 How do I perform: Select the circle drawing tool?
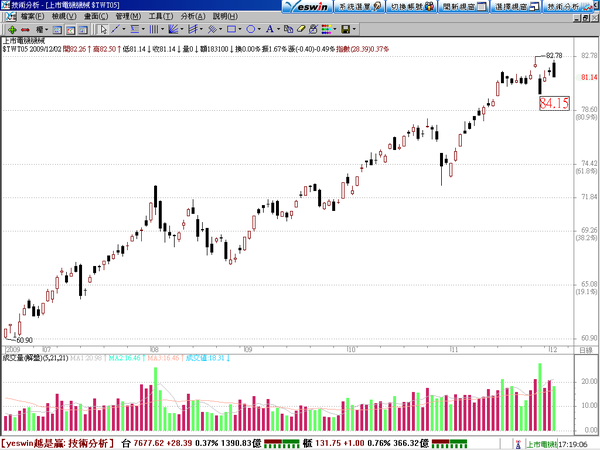(x=251, y=29)
